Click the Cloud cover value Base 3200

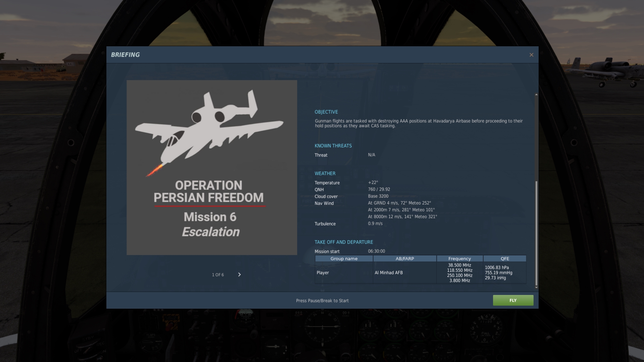(x=378, y=196)
